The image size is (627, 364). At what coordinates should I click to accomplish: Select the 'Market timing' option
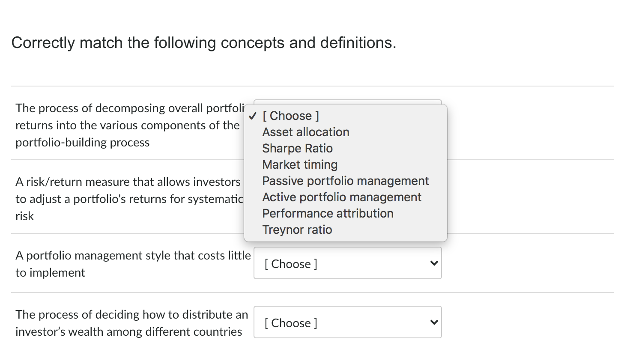pos(300,165)
